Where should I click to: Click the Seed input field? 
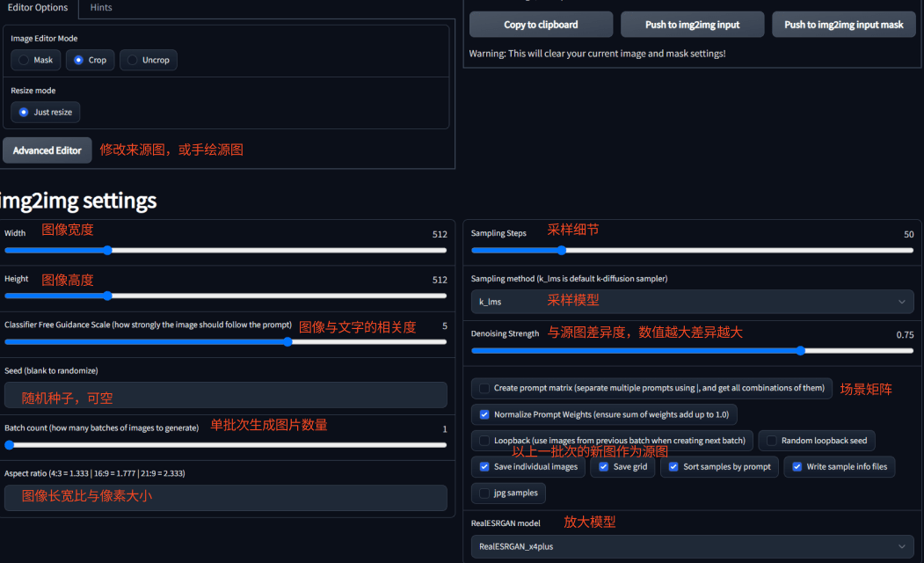click(225, 395)
